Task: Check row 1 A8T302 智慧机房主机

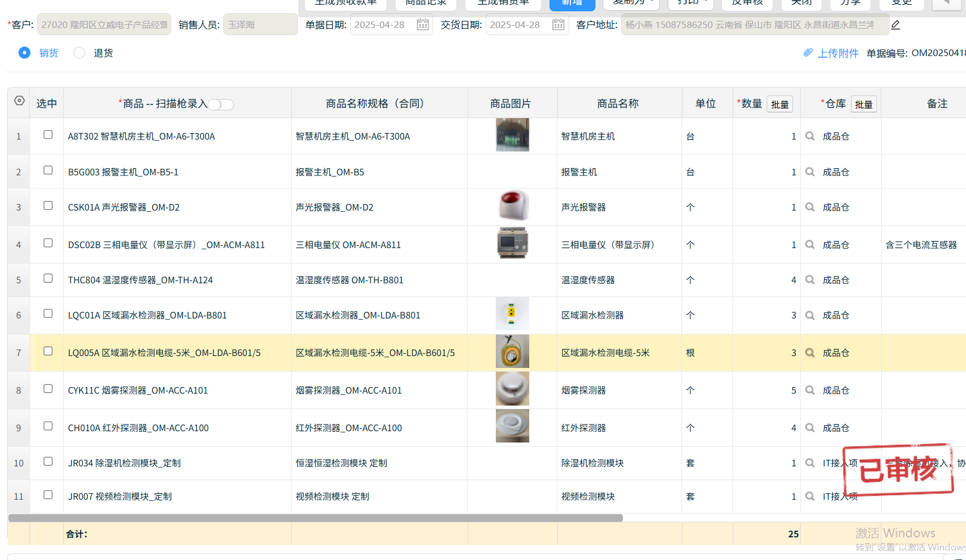Action: click(x=48, y=135)
